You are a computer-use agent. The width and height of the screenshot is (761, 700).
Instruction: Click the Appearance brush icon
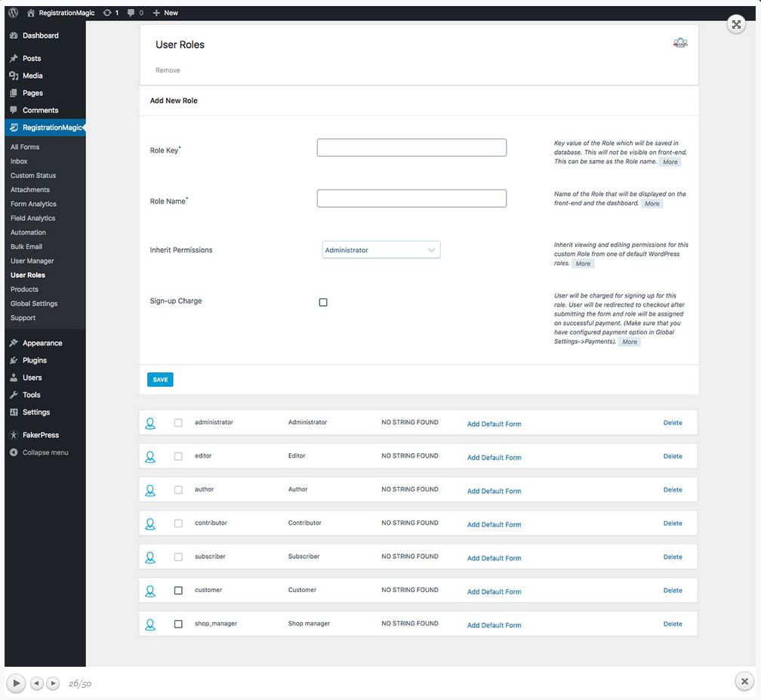coord(14,343)
